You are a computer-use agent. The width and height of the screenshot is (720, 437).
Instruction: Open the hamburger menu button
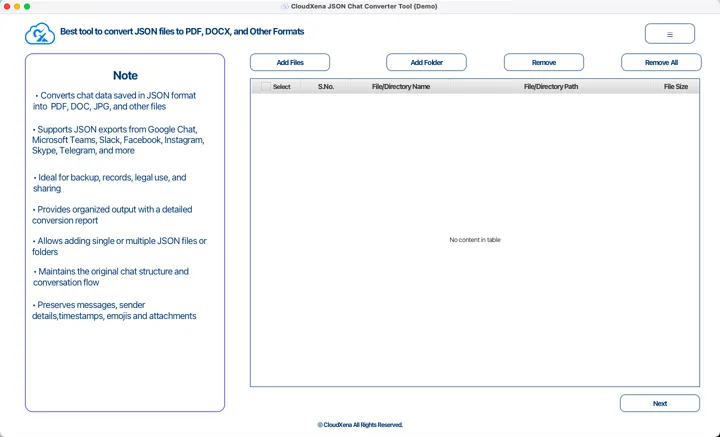(669, 34)
